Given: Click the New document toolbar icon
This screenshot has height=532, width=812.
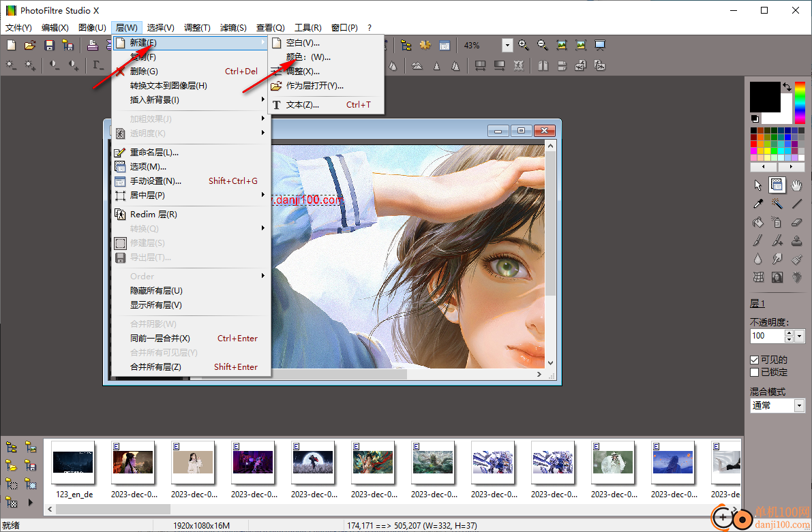Looking at the screenshot, I should tap(11, 46).
